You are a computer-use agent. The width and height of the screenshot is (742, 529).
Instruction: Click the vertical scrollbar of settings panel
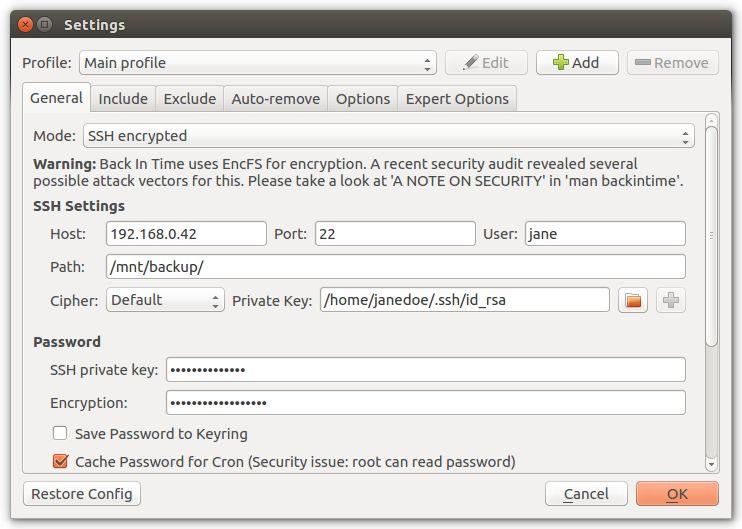[711, 236]
